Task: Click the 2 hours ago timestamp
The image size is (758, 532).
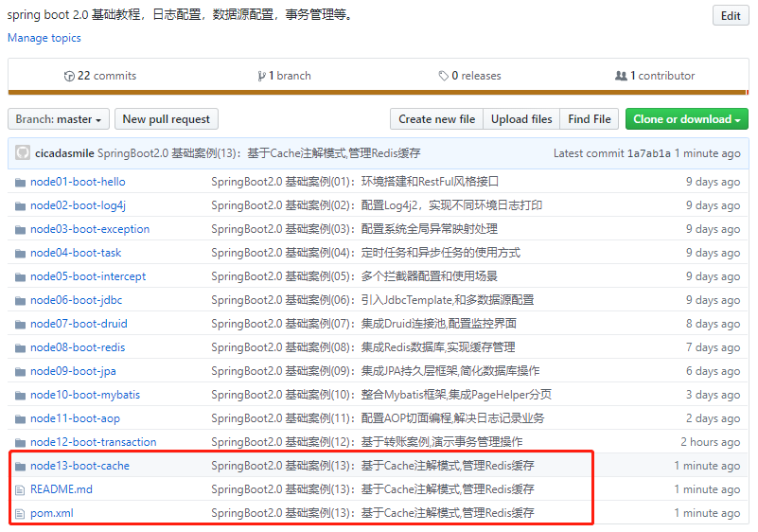Action: [710, 442]
